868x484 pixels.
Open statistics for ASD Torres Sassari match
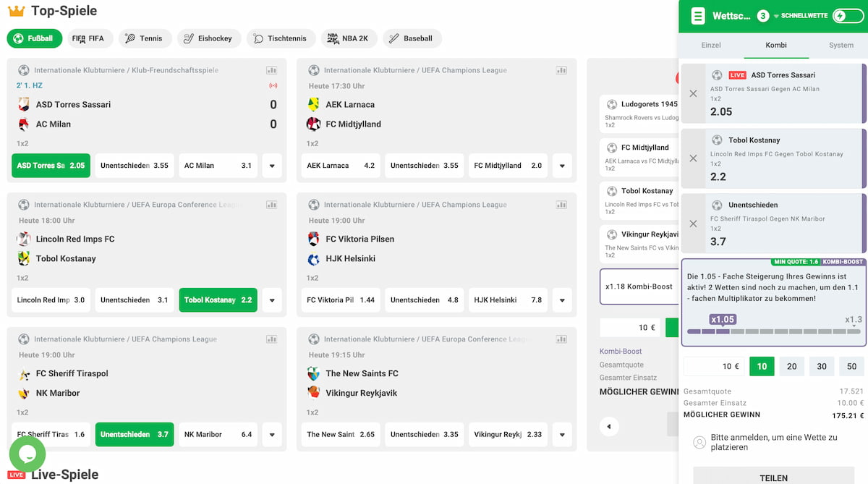(272, 70)
